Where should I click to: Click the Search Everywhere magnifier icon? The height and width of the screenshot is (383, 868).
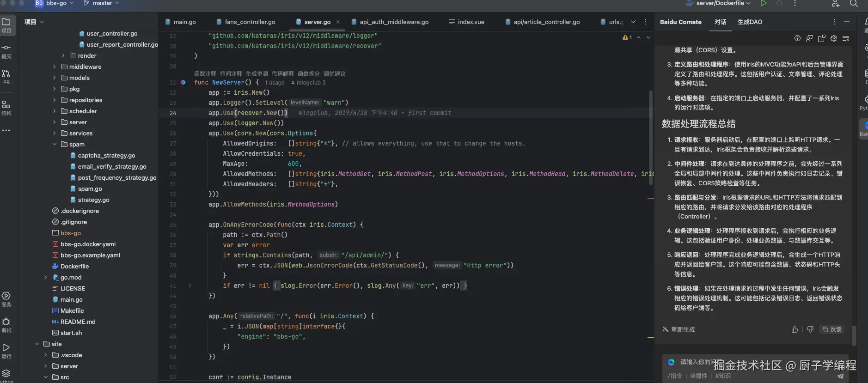[x=854, y=4]
